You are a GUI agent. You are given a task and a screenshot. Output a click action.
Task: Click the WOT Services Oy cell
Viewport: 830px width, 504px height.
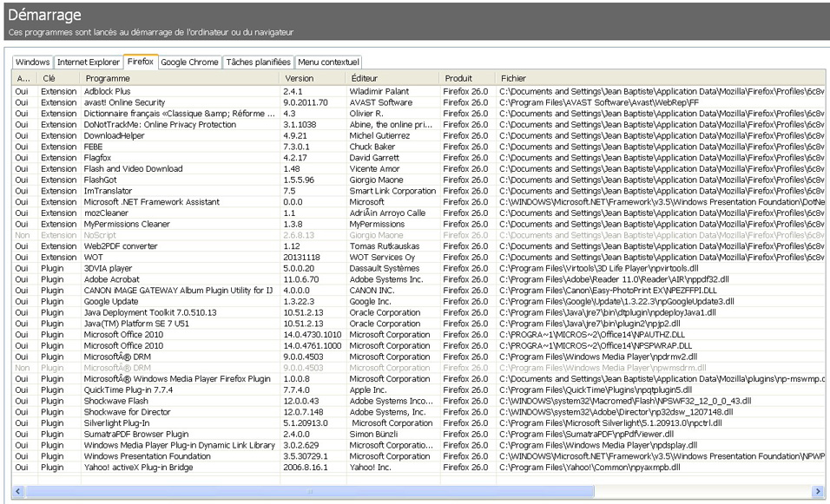[382, 258]
